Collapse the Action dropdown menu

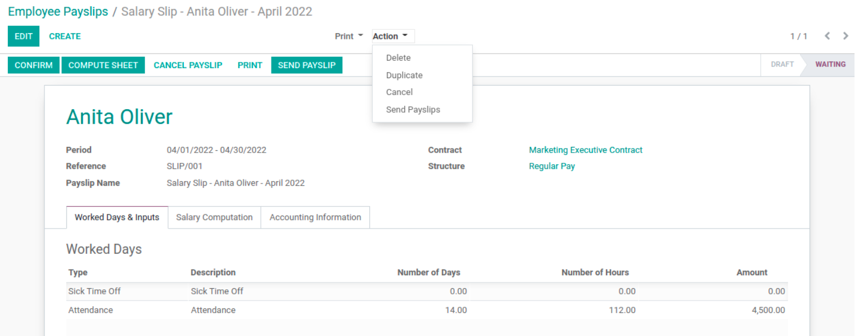(392, 36)
